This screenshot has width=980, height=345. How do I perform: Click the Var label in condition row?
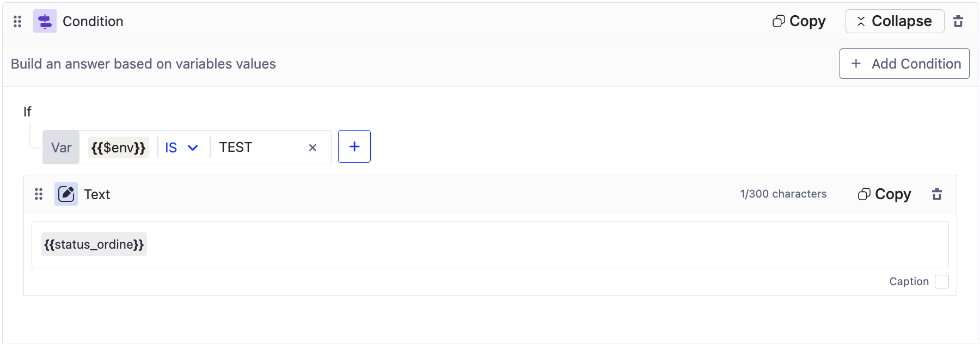click(x=61, y=147)
